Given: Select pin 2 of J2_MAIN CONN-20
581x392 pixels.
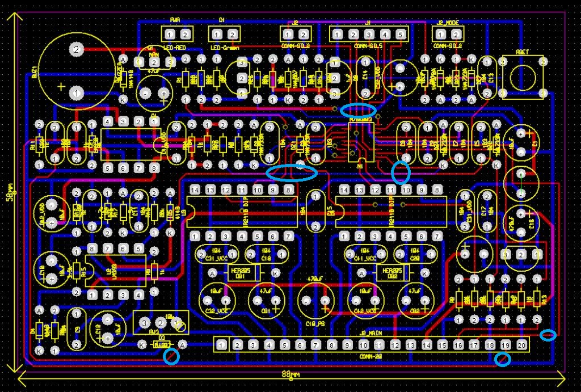Looking at the screenshot, I should pyautogui.click(x=237, y=345).
